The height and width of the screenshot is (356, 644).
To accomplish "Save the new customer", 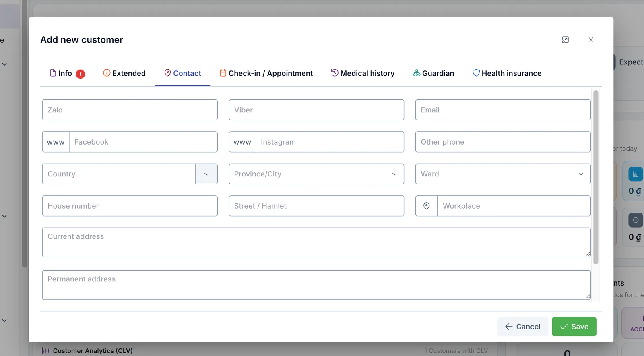I will point(574,327).
